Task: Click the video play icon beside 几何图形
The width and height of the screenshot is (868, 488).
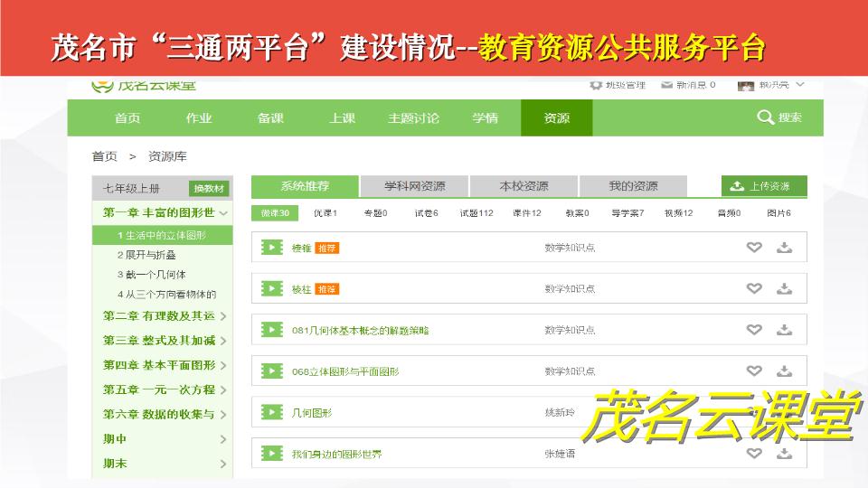Action: coord(271,412)
